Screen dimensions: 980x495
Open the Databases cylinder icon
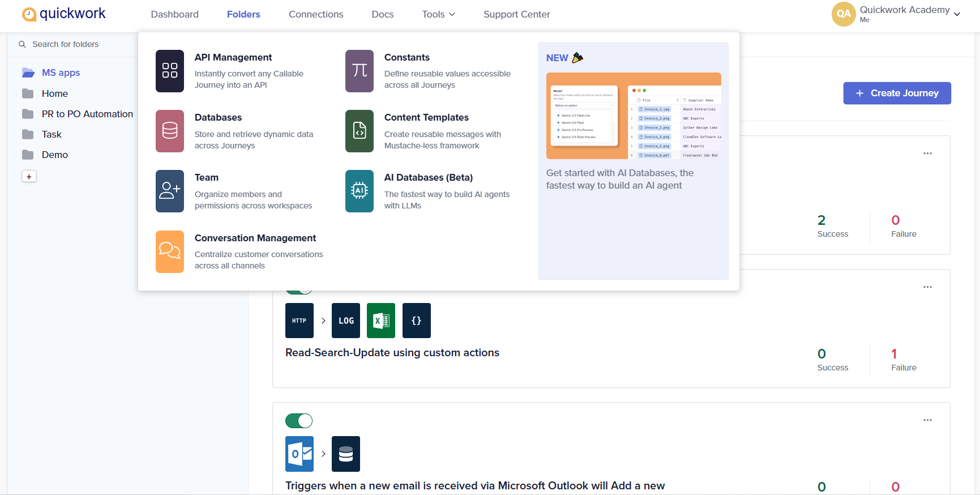[170, 131]
